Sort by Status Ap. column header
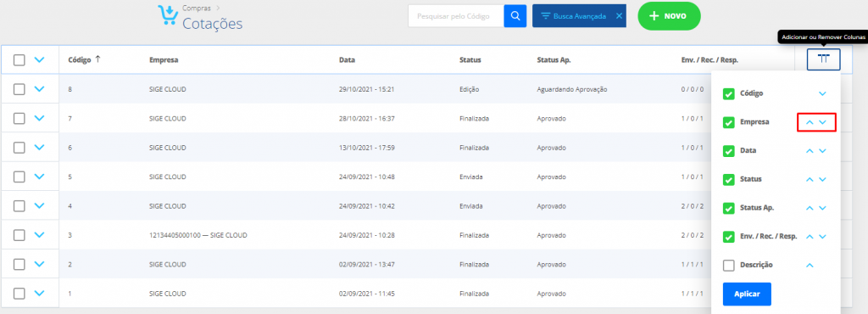The image size is (868, 314). pyautogui.click(x=554, y=59)
